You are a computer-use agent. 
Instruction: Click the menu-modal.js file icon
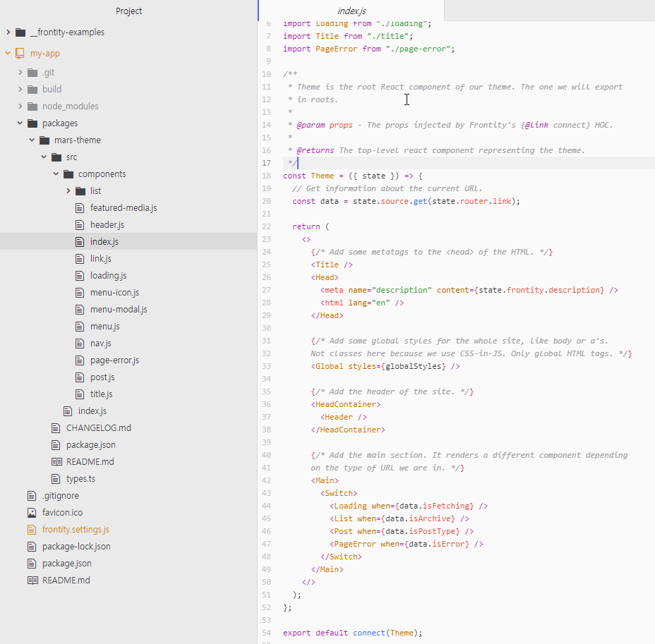pyautogui.click(x=80, y=310)
